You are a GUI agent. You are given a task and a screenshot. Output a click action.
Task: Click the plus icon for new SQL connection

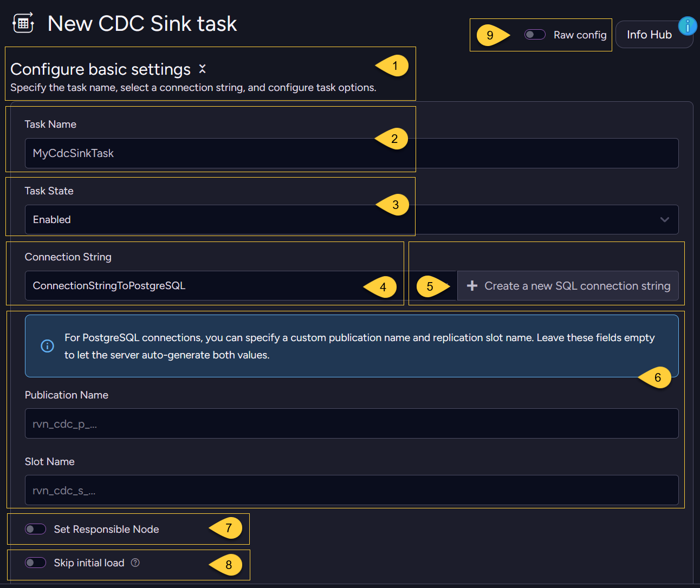472,285
